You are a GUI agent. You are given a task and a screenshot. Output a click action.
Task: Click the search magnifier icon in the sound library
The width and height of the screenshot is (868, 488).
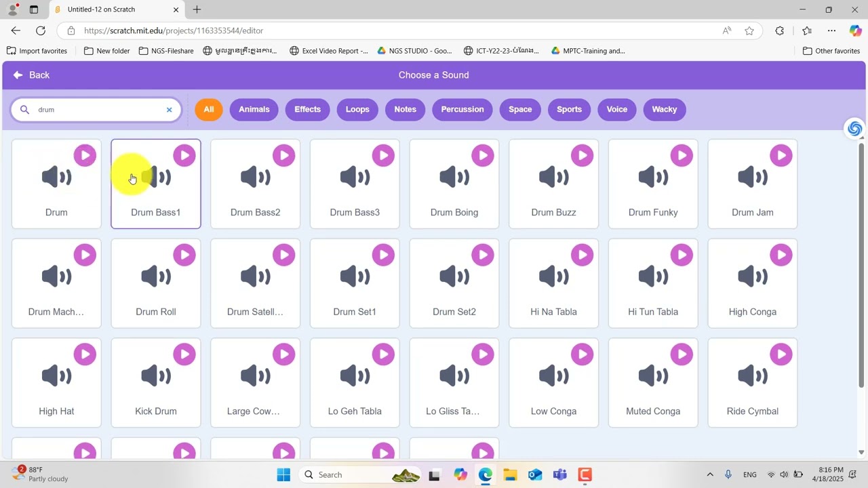[25, 110]
